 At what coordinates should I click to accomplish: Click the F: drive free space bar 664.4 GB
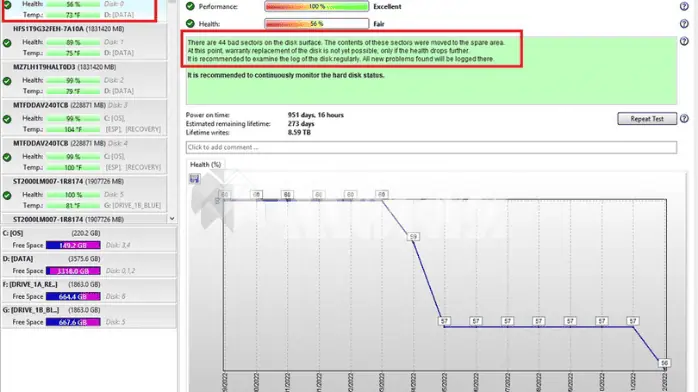point(73,296)
